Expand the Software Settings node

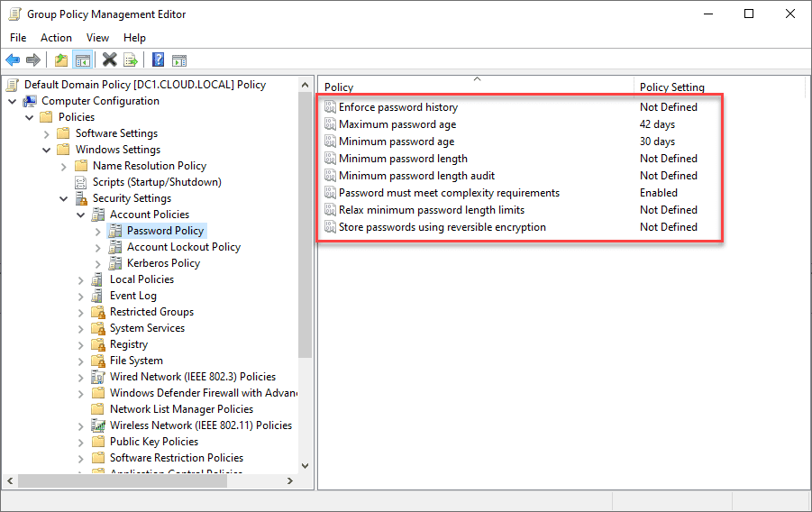(x=47, y=134)
